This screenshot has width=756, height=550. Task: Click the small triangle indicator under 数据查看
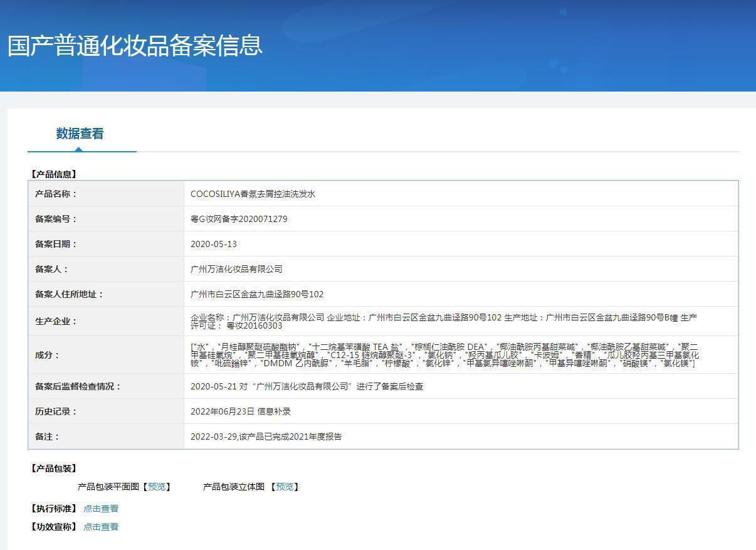click(x=78, y=149)
